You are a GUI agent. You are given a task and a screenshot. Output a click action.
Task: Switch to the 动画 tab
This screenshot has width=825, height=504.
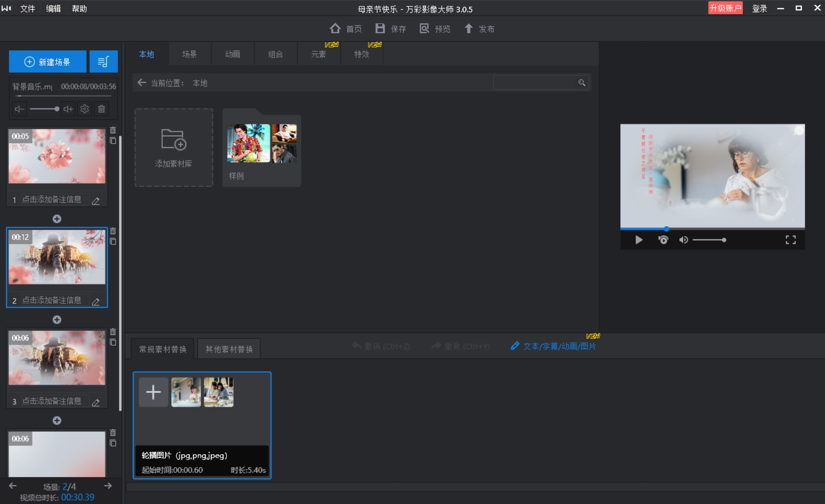coord(233,54)
